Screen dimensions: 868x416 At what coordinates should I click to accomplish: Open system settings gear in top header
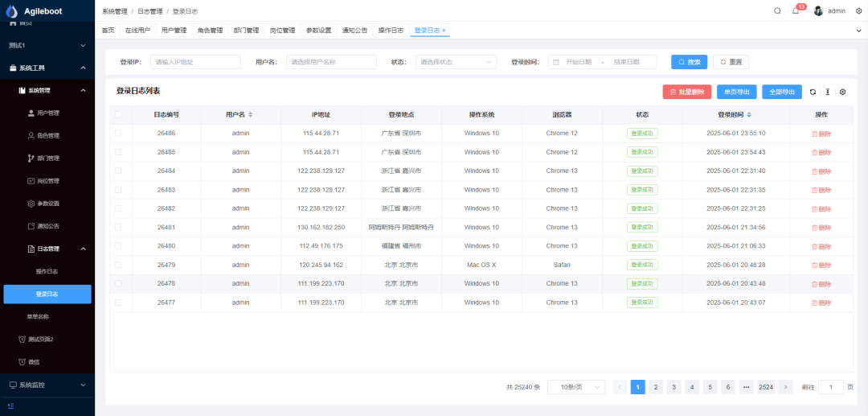click(x=858, y=11)
